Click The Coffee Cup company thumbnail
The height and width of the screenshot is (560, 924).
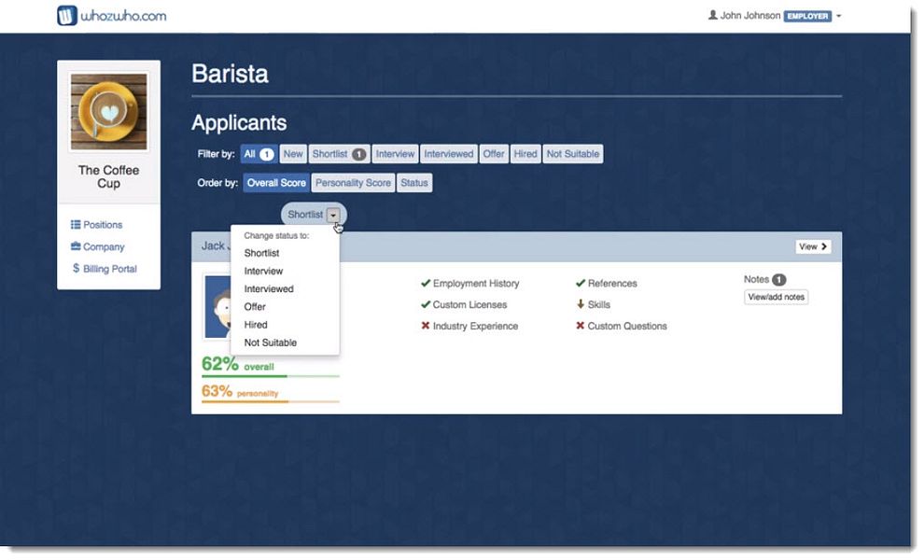click(109, 112)
